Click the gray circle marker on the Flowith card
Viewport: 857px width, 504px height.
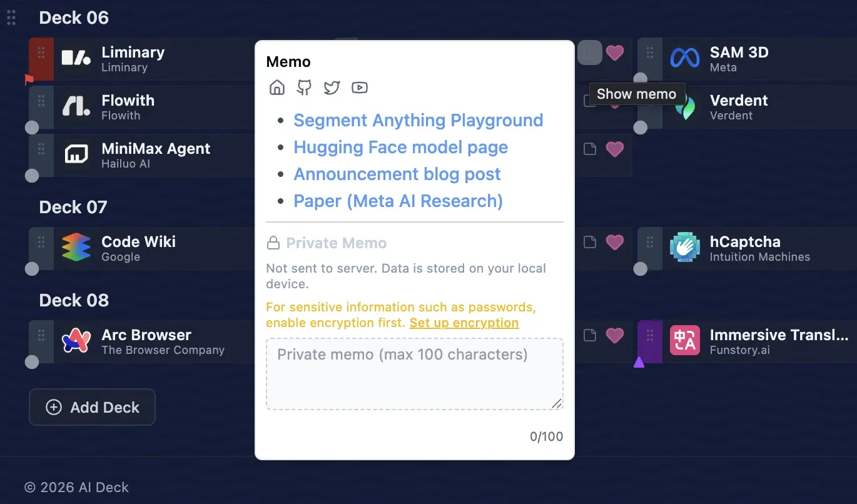[31, 128]
